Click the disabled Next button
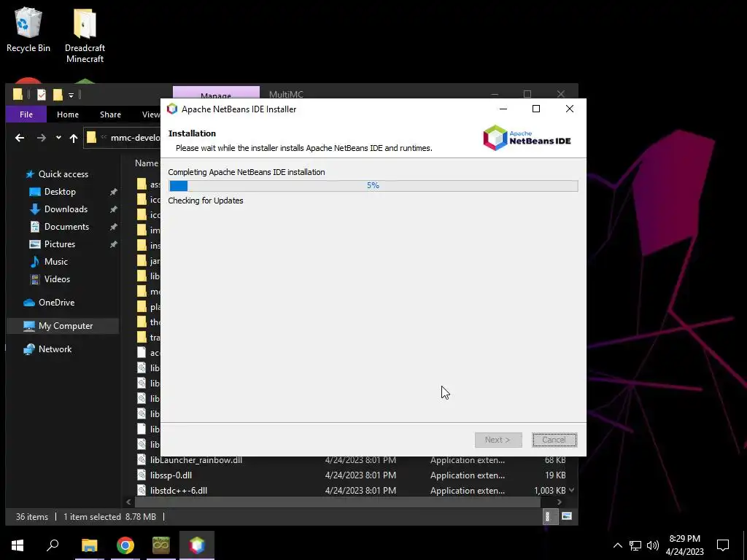Image resolution: width=747 pixels, height=560 pixels. pos(498,440)
